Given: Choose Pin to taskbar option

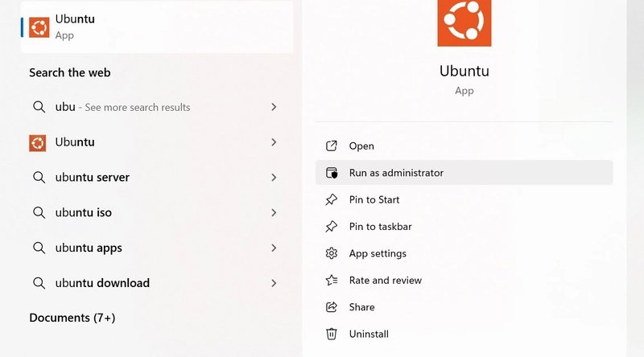Looking at the screenshot, I should pyautogui.click(x=464, y=227).
